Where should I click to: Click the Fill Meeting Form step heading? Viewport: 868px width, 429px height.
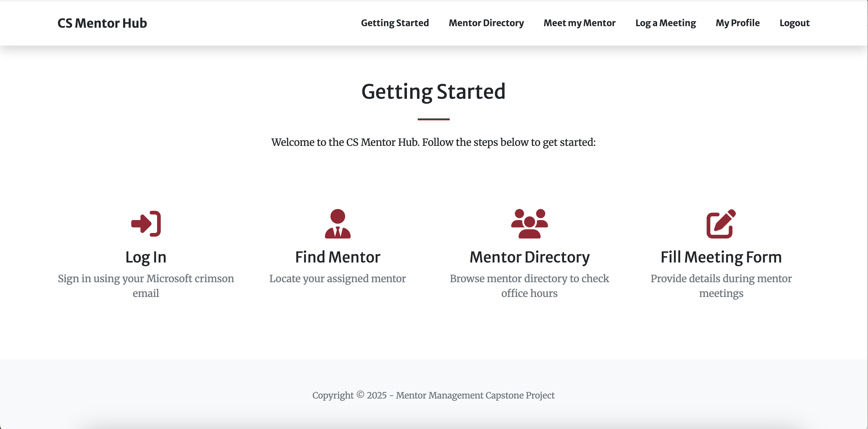tap(721, 257)
